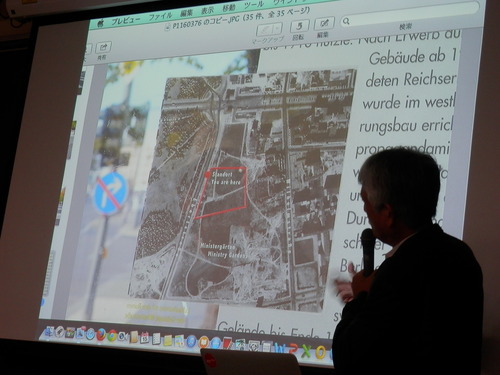
Task: Open Launchpad from the dock
Action: point(59,332)
